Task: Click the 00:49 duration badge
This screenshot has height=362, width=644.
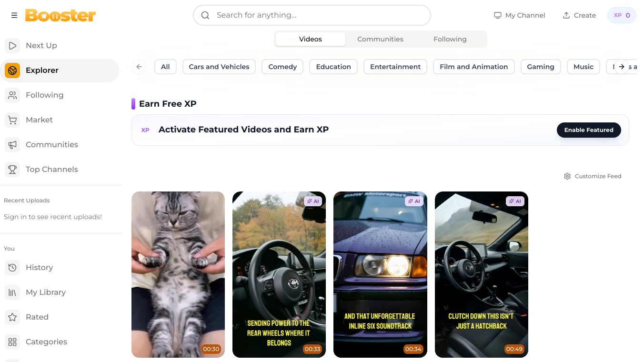Action: tap(514, 349)
